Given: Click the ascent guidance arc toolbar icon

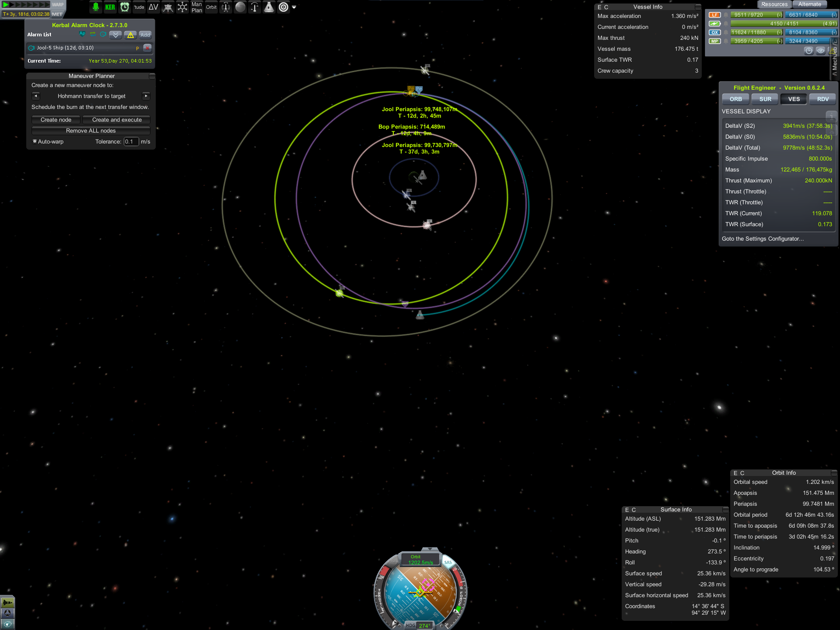Looking at the screenshot, I should coord(255,7).
